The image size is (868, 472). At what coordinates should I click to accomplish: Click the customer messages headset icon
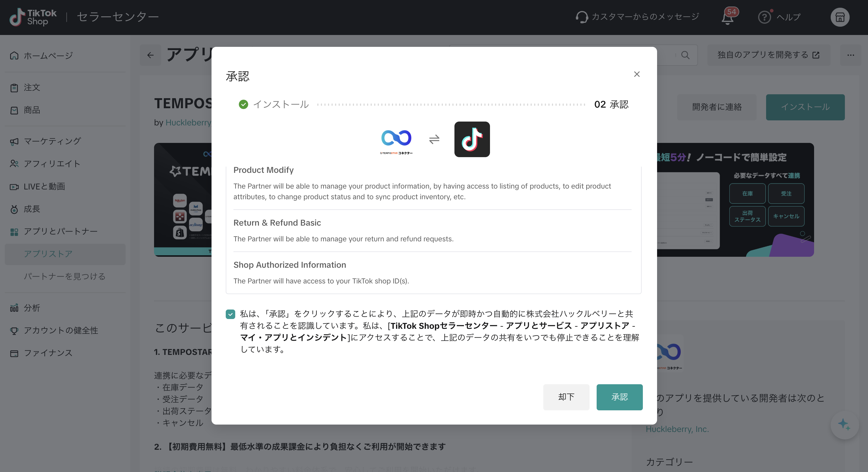(582, 17)
